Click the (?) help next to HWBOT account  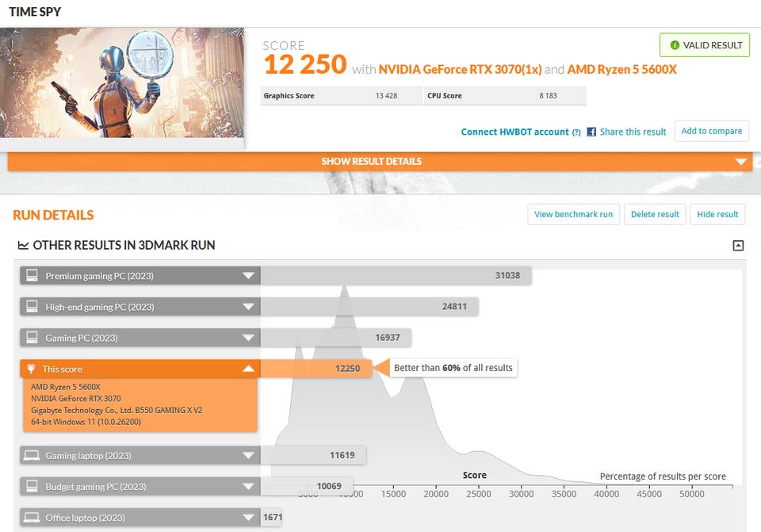(x=576, y=132)
